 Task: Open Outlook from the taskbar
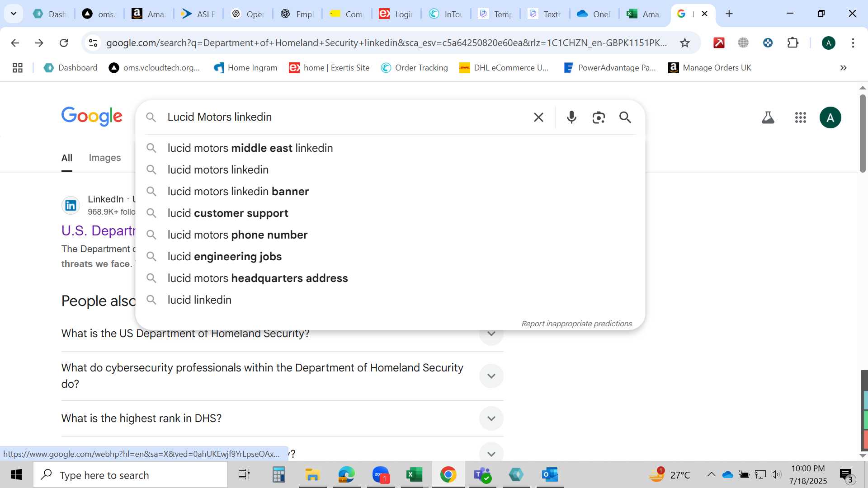point(550,475)
